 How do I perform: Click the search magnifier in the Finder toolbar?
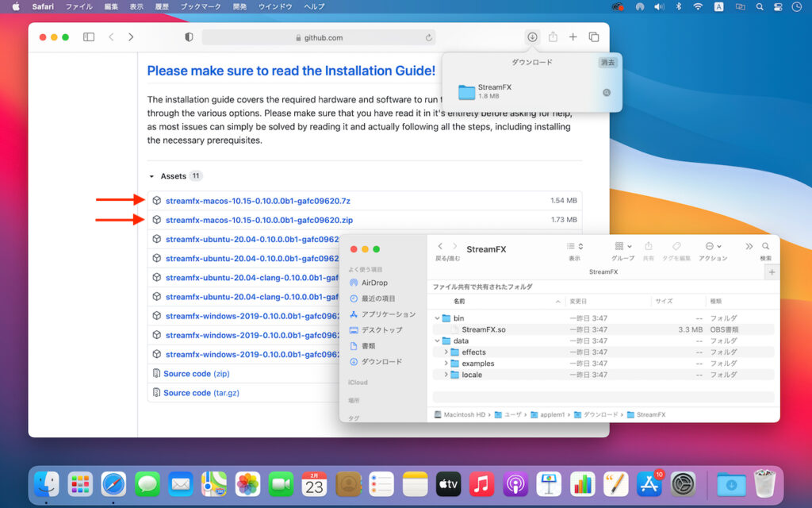click(764, 246)
